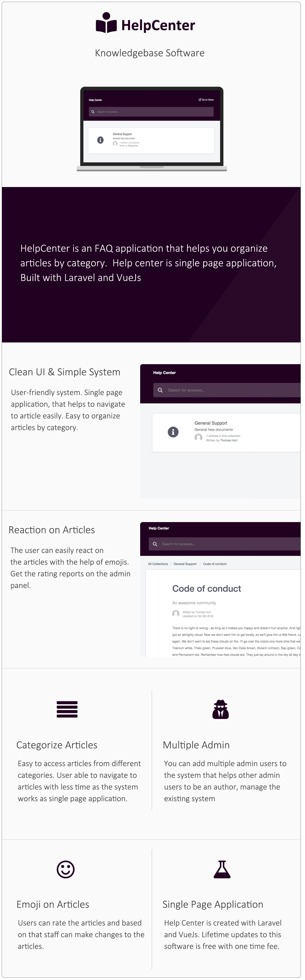The image size is (305, 980).
Task: Click search field inside laptop mockup
Action: [x=151, y=112]
